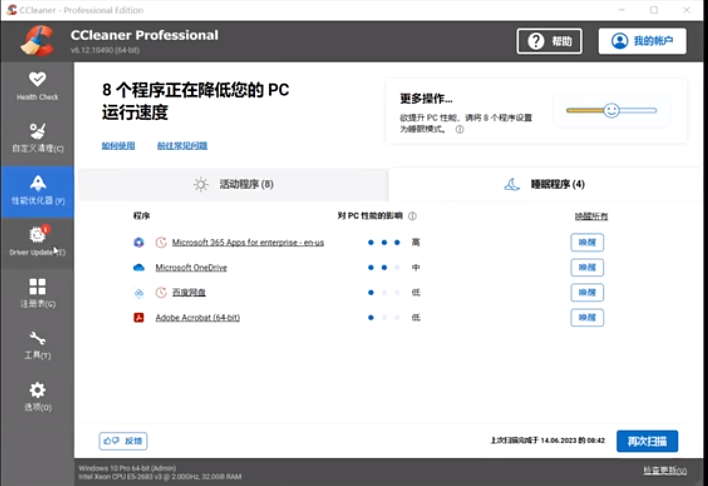The image size is (708, 486).
Task: Click 再次扫描 rescan button
Action: point(647,441)
